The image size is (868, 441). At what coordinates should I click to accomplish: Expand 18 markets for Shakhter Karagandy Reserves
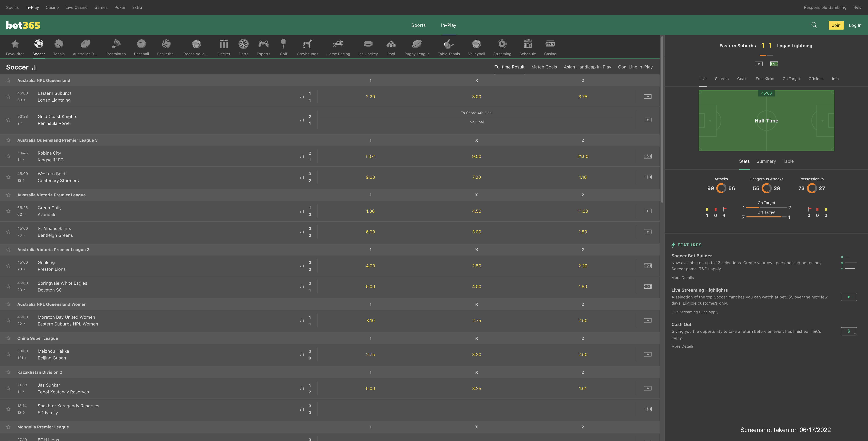(21, 413)
